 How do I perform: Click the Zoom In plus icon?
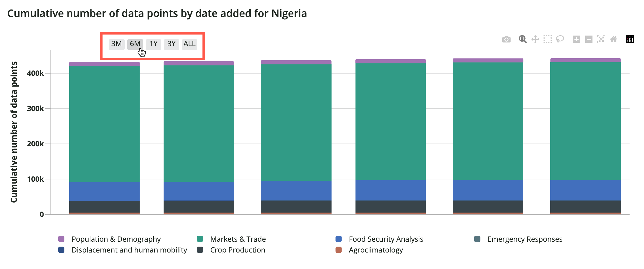(x=577, y=39)
